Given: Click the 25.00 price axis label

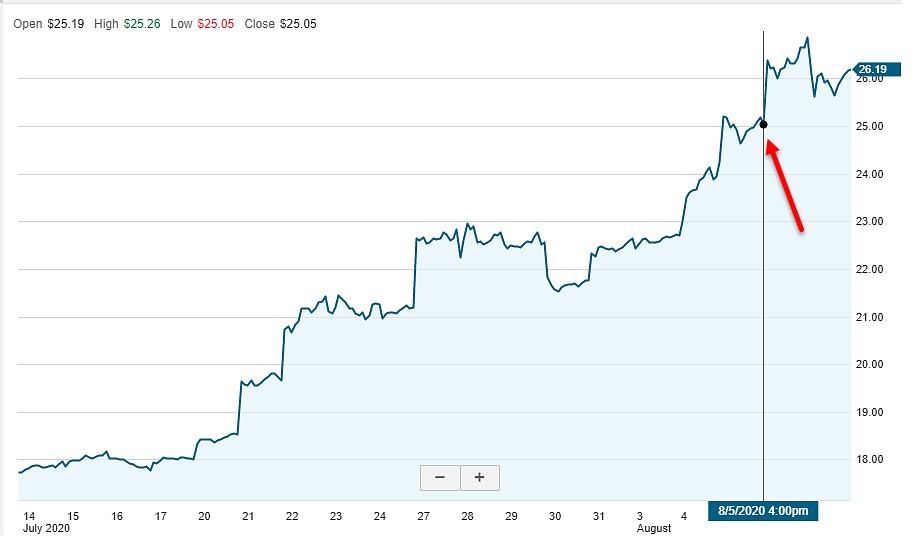Looking at the screenshot, I should point(869,126).
